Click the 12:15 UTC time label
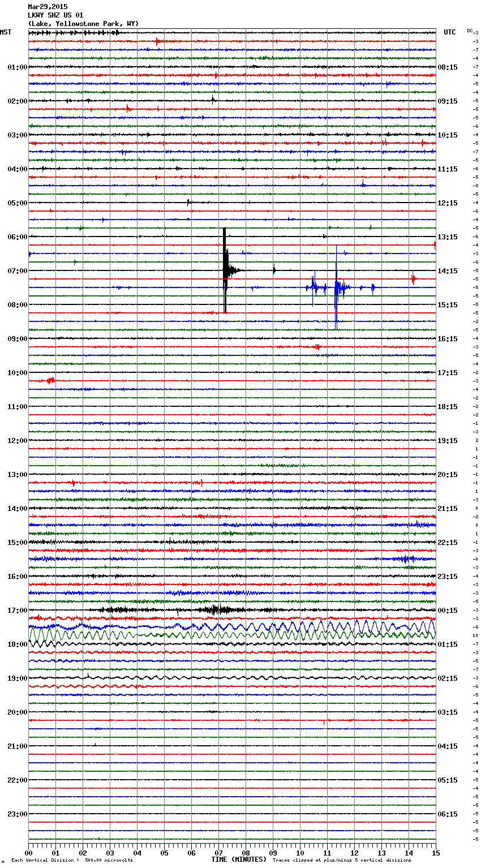The height and width of the screenshot is (868, 481). point(448,203)
